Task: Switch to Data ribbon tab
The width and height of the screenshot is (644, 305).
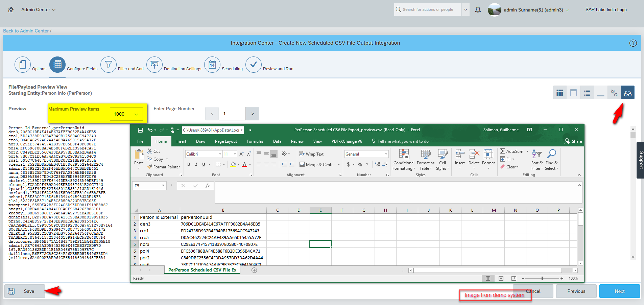Action: [x=277, y=141]
